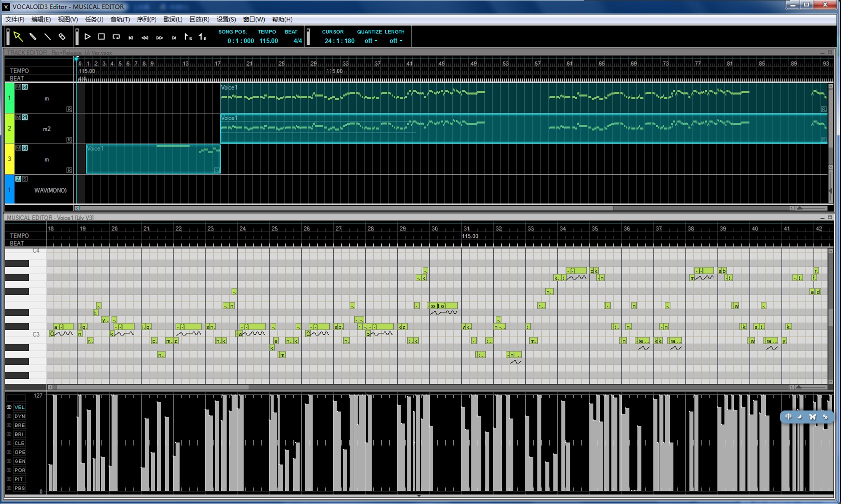Select the eraser tool
841x504 pixels.
coord(62,36)
